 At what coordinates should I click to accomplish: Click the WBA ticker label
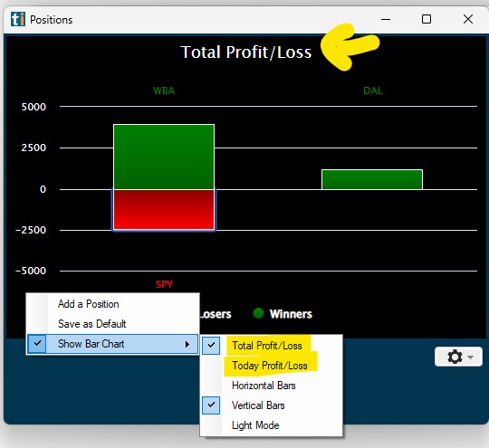(164, 91)
